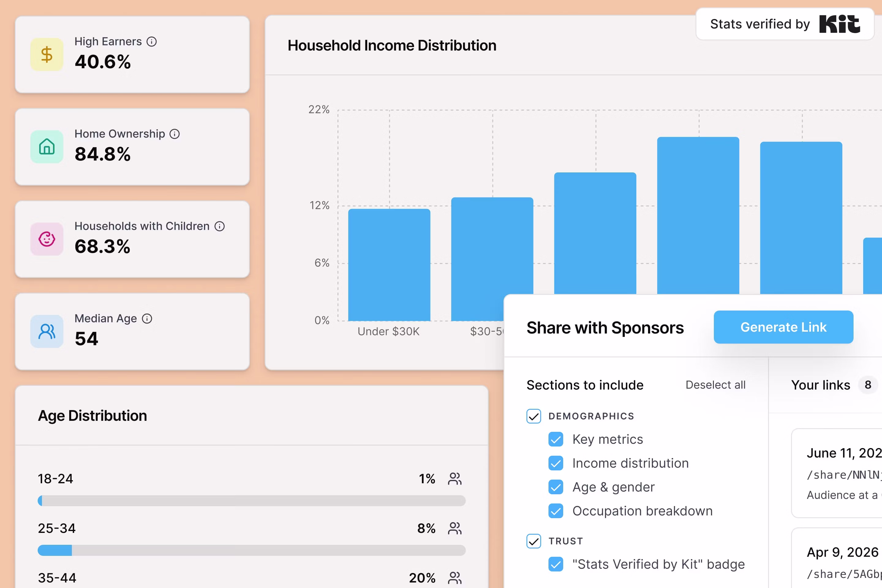Open the High Earners info tooltip icon
The width and height of the screenshot is (882, 588).
(x=152, y=42)
